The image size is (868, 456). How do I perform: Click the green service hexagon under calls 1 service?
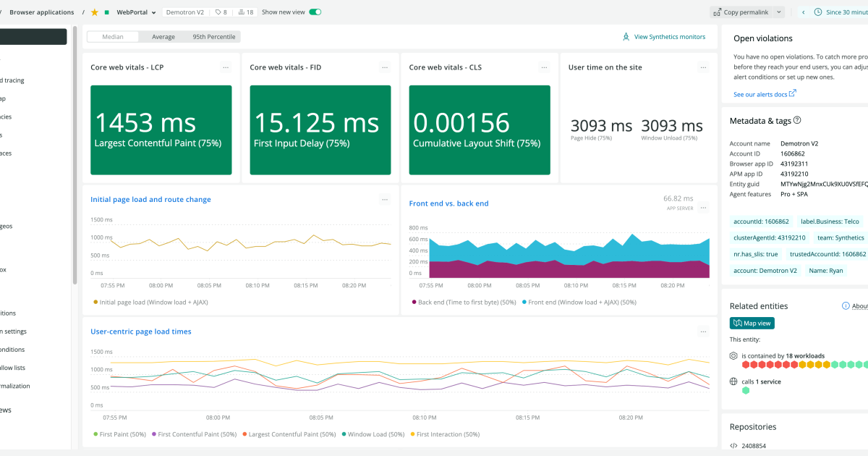746,391
